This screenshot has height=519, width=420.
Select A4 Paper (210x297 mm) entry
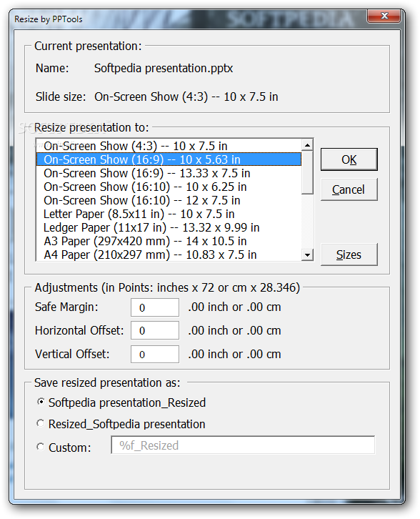pyautogui.click(x=169, y=254)
